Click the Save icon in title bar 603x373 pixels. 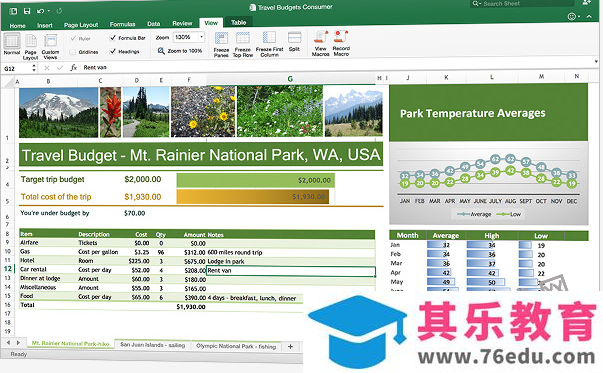pos(27,11)
